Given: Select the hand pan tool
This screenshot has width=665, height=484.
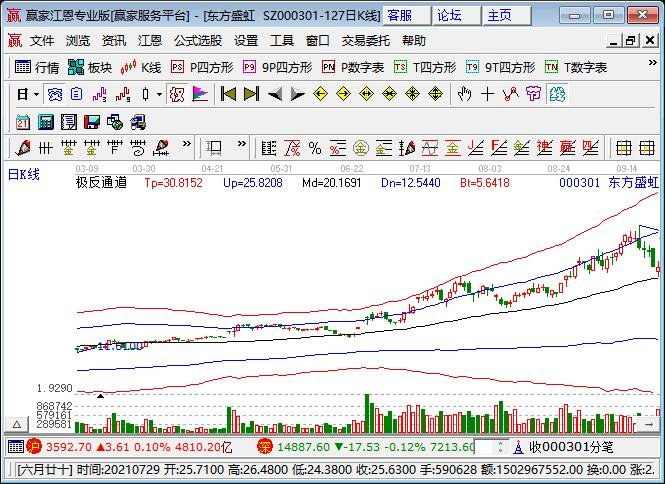Looking at the screenshot, I should (x=464, y=94).
